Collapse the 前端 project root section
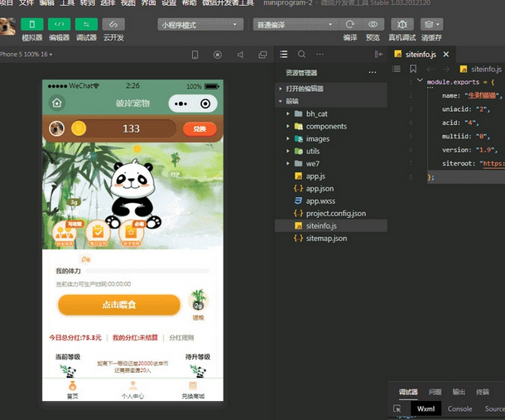Viewport: 505px width, 420px height. point(331,101)
